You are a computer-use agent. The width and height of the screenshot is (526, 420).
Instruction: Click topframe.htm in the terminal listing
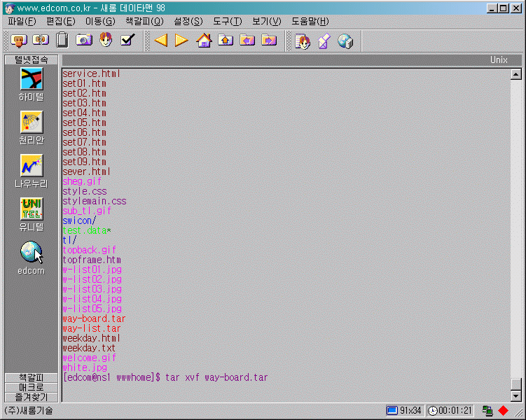(x=92, y=260)
